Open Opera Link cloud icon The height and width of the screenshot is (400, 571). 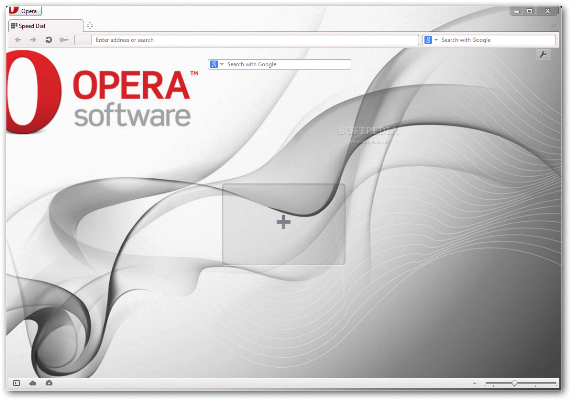pyautogui.click(x=32, y=383)
